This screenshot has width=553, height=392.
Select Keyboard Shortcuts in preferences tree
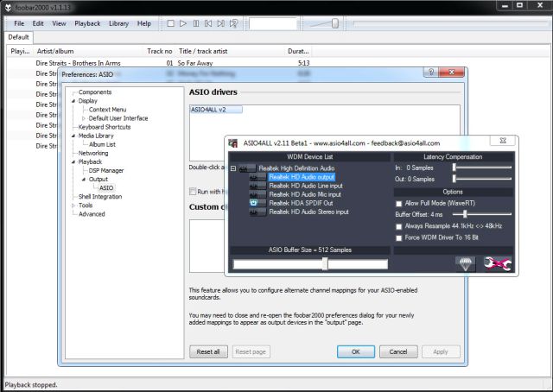tap(105, 127)
